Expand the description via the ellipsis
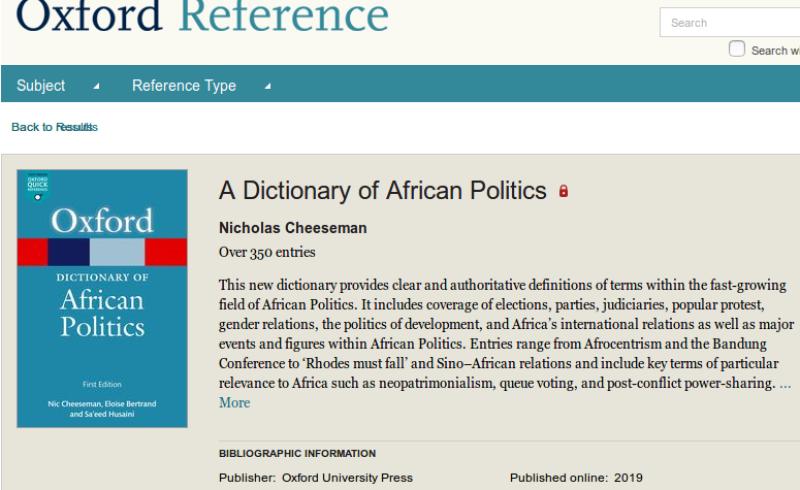Image resolution: width=800 pixels, height=490 pixels. point(785,383)
